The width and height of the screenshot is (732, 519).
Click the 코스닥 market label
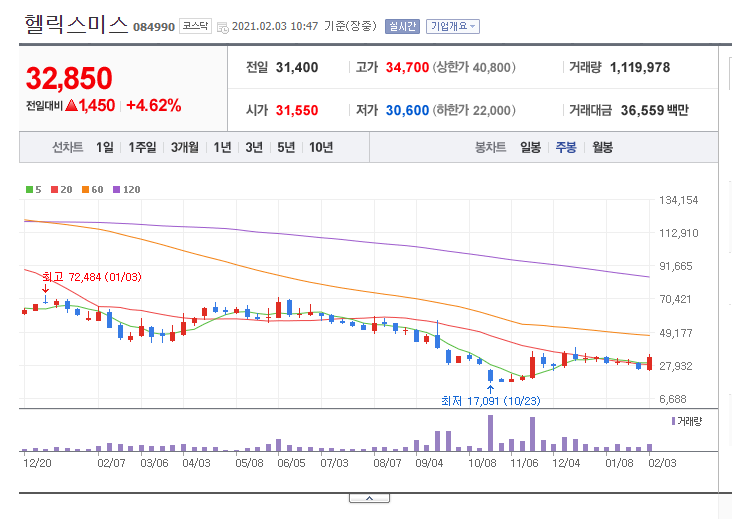[195, 26]
